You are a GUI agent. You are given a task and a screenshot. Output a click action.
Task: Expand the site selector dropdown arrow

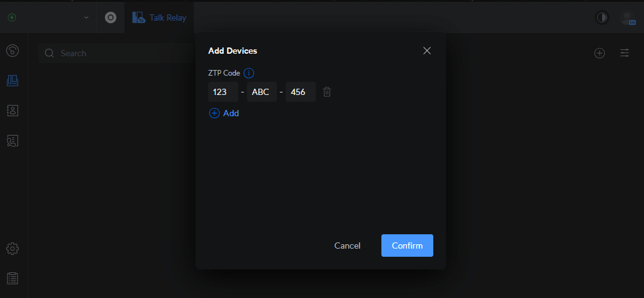tap(86, 17)
